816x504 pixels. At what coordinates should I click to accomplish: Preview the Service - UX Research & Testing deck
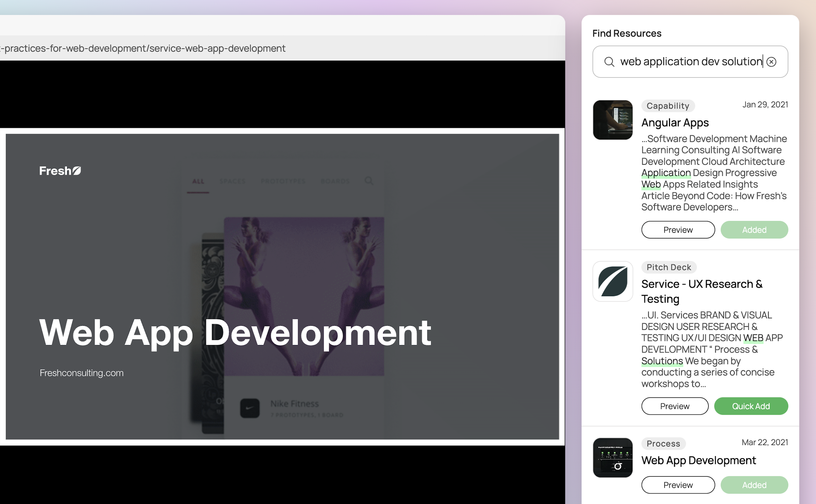coord(674,406)
